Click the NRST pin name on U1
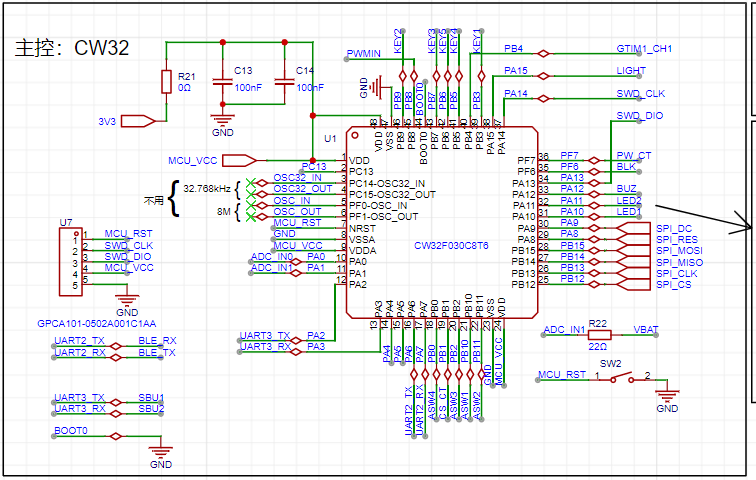 362,228
